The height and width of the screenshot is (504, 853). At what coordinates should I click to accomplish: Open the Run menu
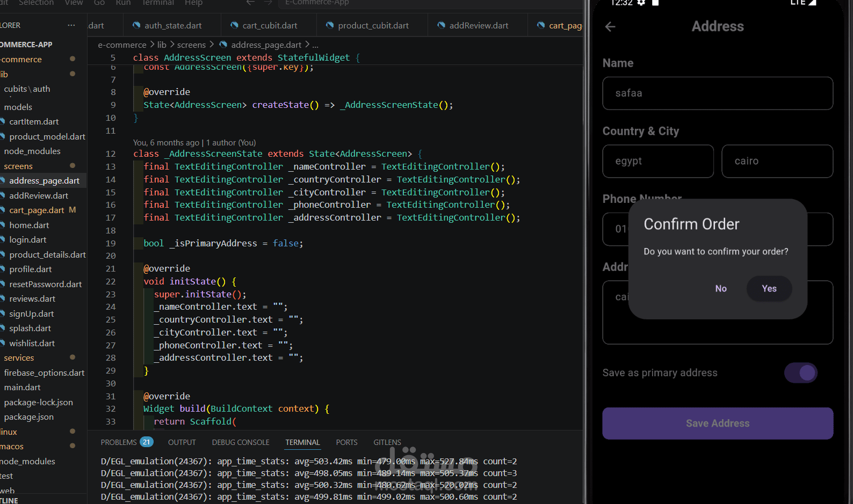(123, 3)
